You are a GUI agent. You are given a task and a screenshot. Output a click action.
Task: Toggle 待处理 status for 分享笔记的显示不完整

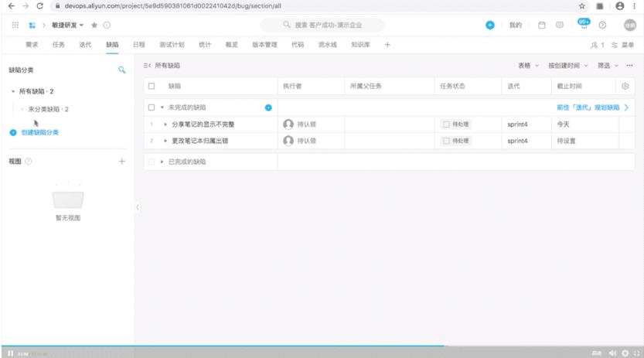pos(456,124)
